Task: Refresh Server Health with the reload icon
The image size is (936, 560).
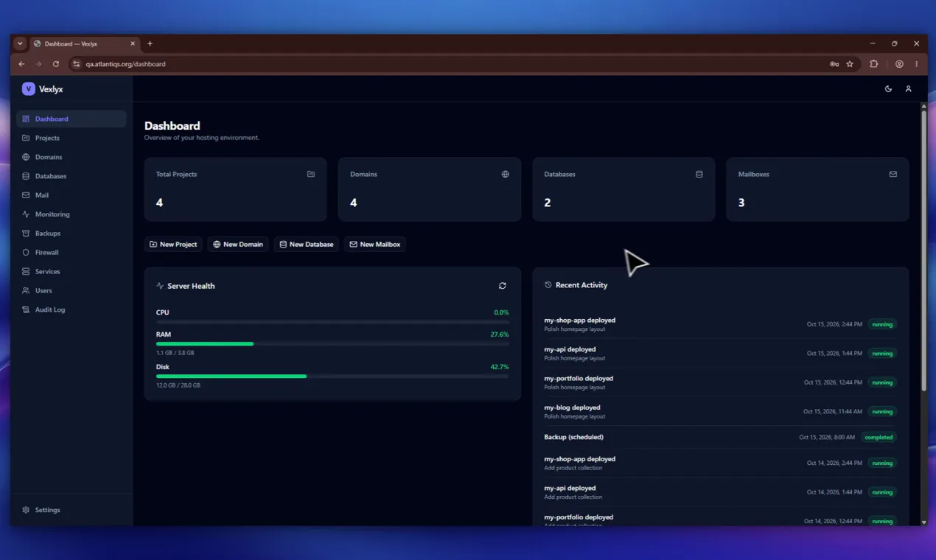Action: 503,286
